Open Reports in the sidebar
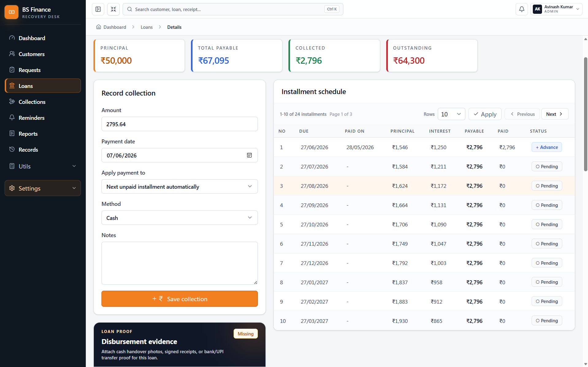 click(43, 134)
